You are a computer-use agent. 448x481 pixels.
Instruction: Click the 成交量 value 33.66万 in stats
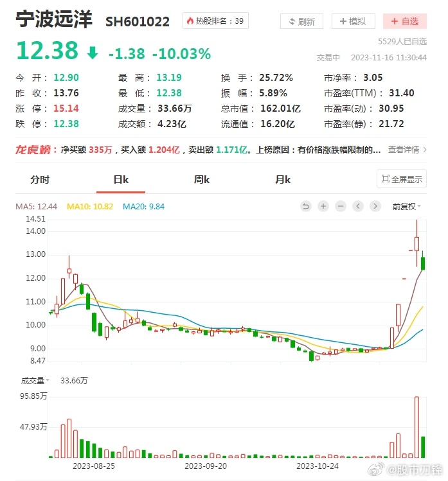[x=175, y=109]
